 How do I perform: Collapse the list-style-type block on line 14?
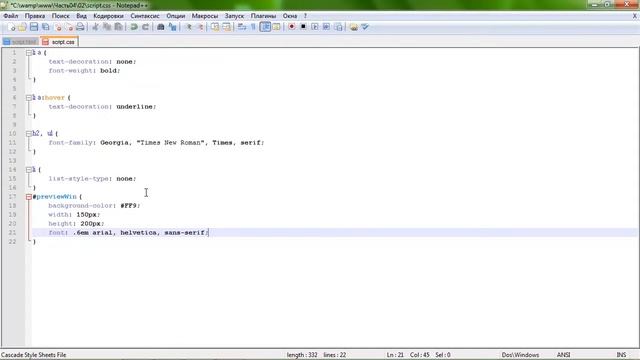click(x=29, y=169)
